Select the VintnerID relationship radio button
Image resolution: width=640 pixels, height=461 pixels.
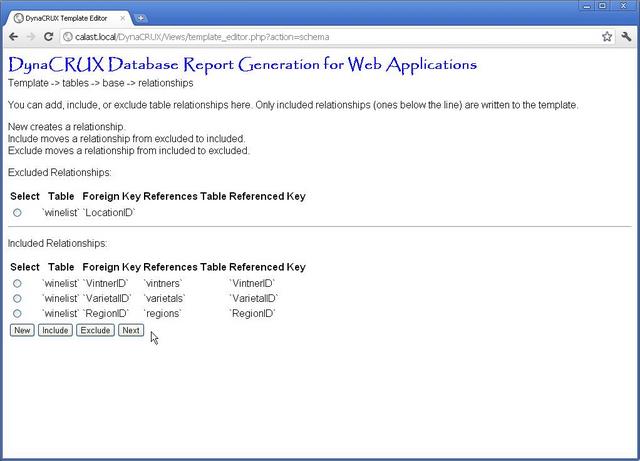tap(17, 283)
